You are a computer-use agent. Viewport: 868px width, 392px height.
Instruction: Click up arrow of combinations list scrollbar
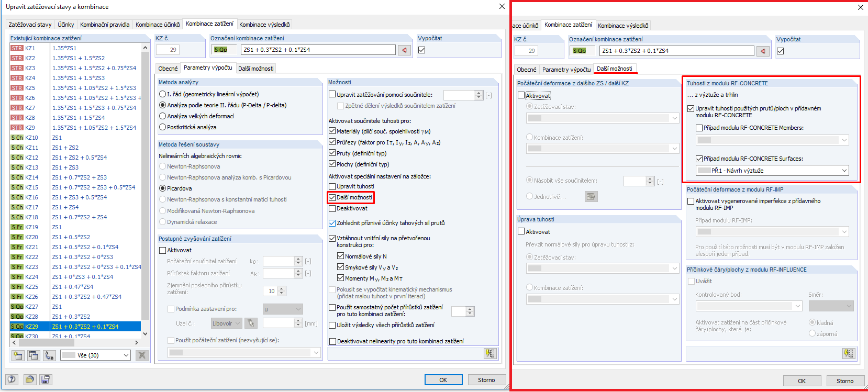coord(145,48)
